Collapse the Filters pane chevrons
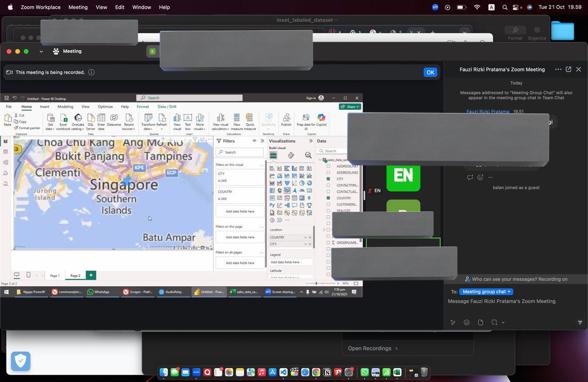This screenshot has width=588, height=382. point(262,141)
